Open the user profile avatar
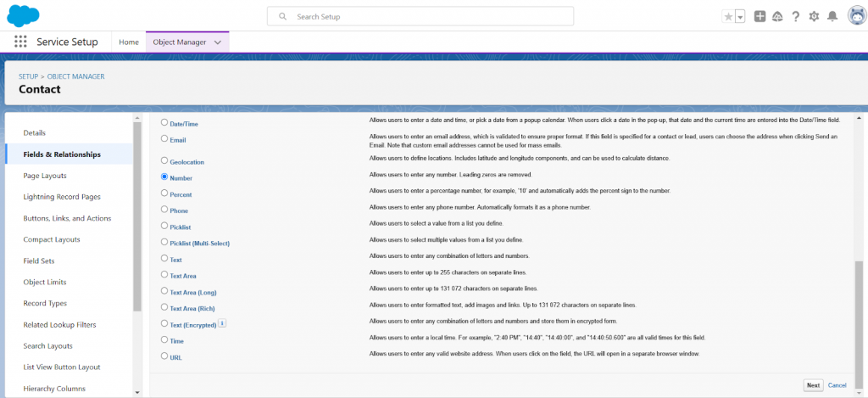Viewport: 868px width, 398px height. coord(854,17)
